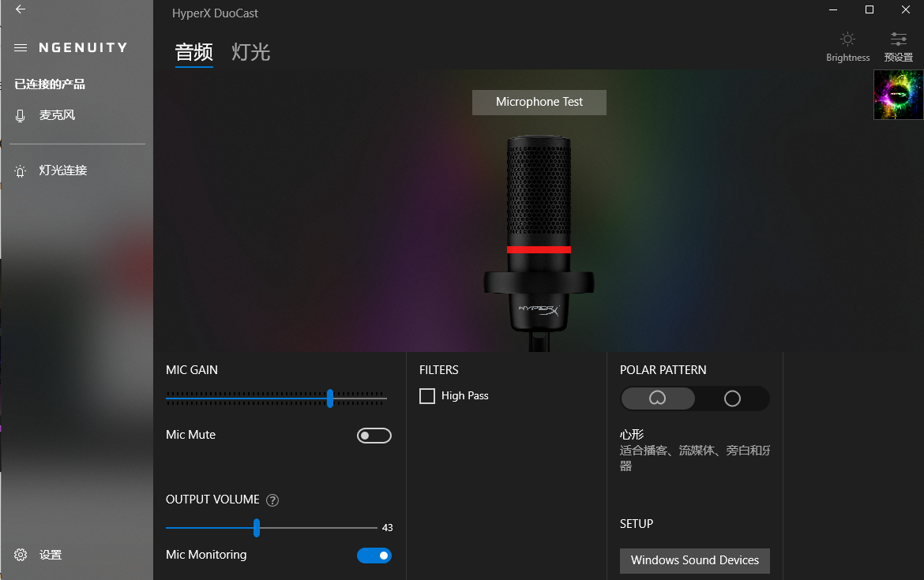Open 灯光连接 lighting sync
Viewport: 924px width, 580px height.
62,170
